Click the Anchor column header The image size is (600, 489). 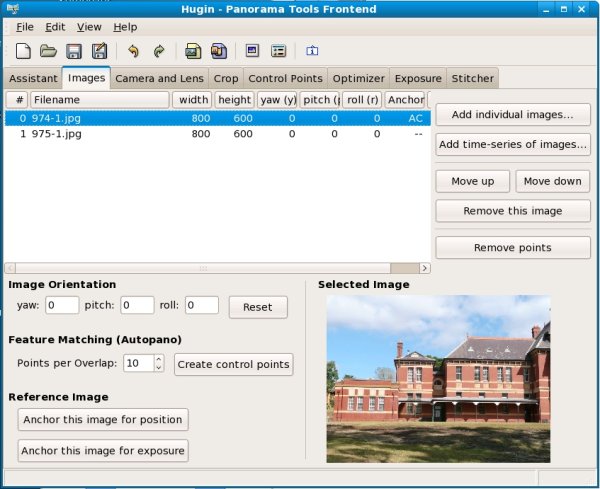[x=405, y=100]
